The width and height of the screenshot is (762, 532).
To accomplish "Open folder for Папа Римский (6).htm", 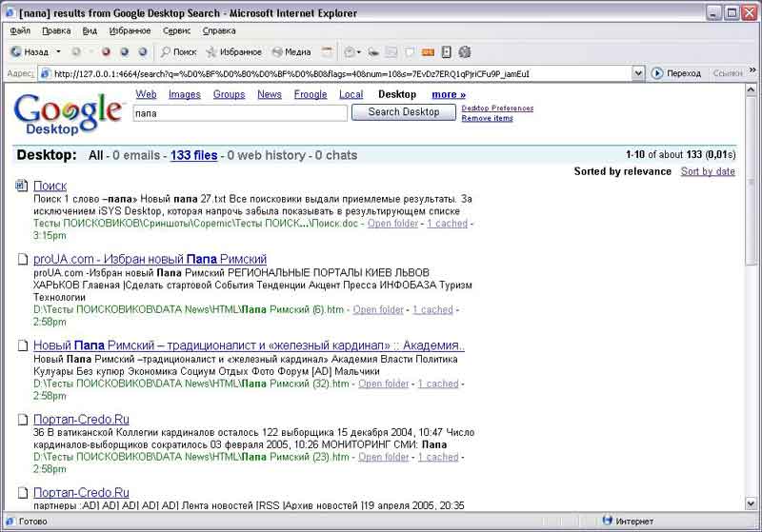I will point(378,309).
